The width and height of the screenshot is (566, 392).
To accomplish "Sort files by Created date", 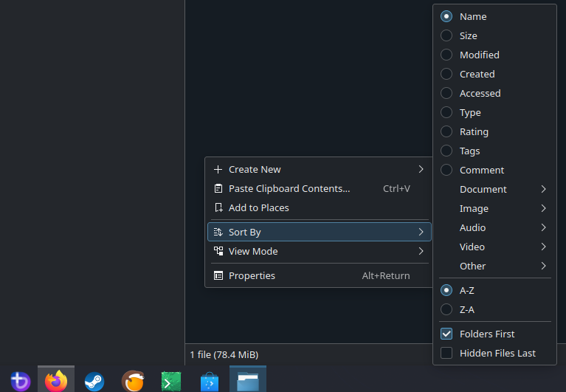I will [x=494, y=74].
